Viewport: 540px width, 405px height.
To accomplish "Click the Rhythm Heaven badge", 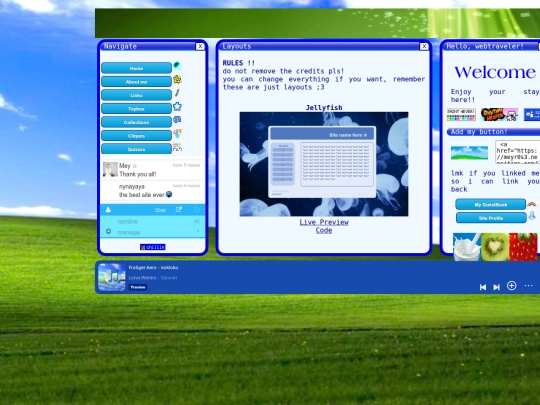I will coord(499,115).
